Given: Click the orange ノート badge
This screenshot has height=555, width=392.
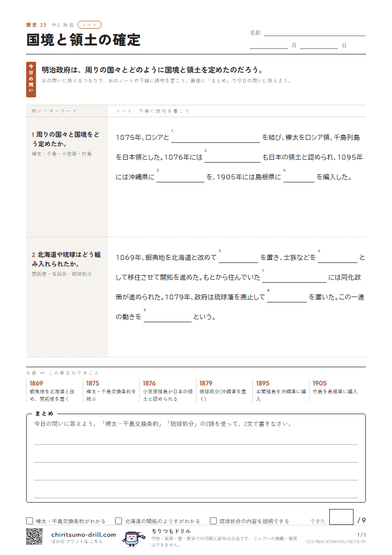Looking at the screenshot, I should [89, 25].
